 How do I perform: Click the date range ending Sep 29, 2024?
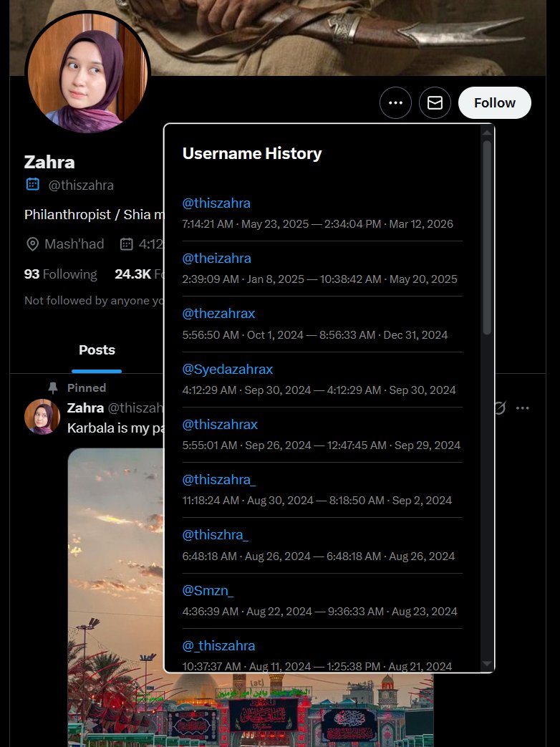click(322, 445)
